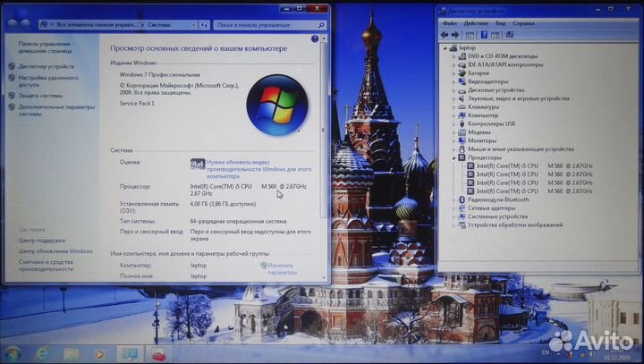This screenshot has height=364, width=644.
Task: Click the forward arrow in Device Manager toolbar
Action: click(x=455, y=35)
